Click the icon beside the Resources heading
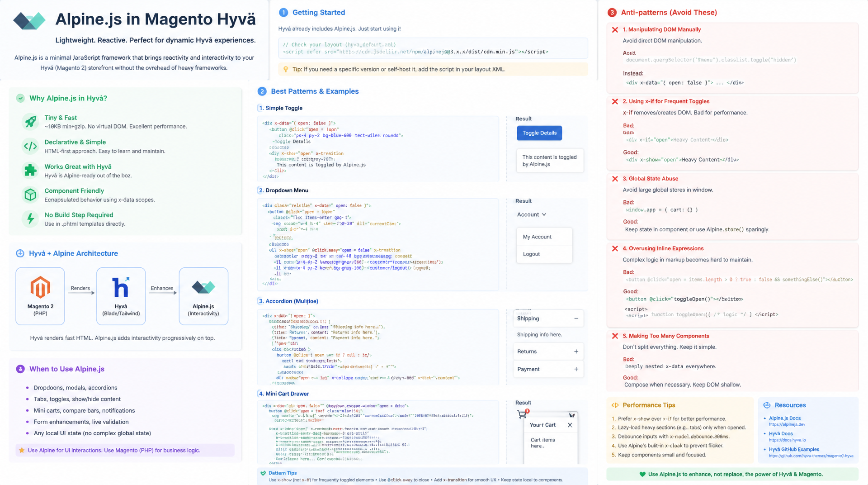Viewport: 868px width, 485px height. [x=767, y=405]
